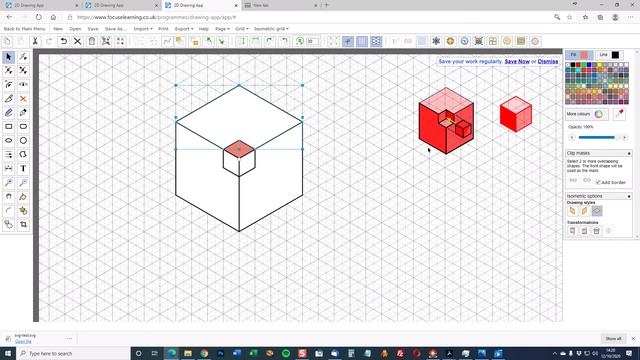Open the Isometric grid dropdown
Viewport: 640px width, 360px height.
[x=271, y=29]
